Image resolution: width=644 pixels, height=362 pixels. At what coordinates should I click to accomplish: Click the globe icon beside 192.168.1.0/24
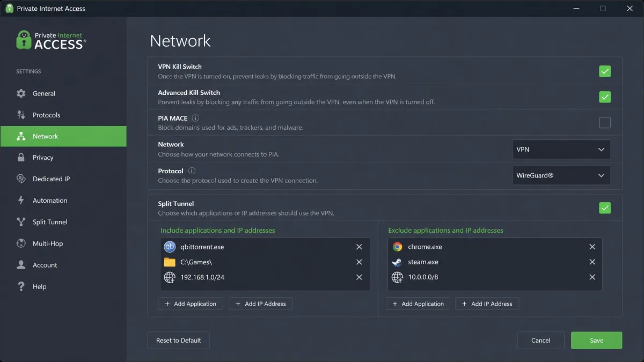[x=170, y=277]
